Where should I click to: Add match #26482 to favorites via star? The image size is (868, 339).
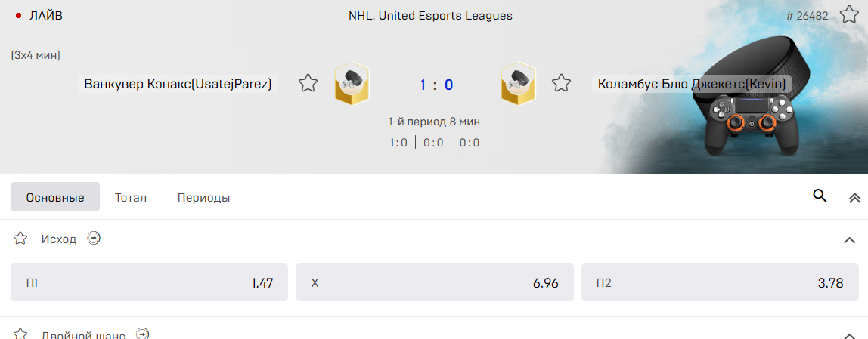(x=848, y=14)
